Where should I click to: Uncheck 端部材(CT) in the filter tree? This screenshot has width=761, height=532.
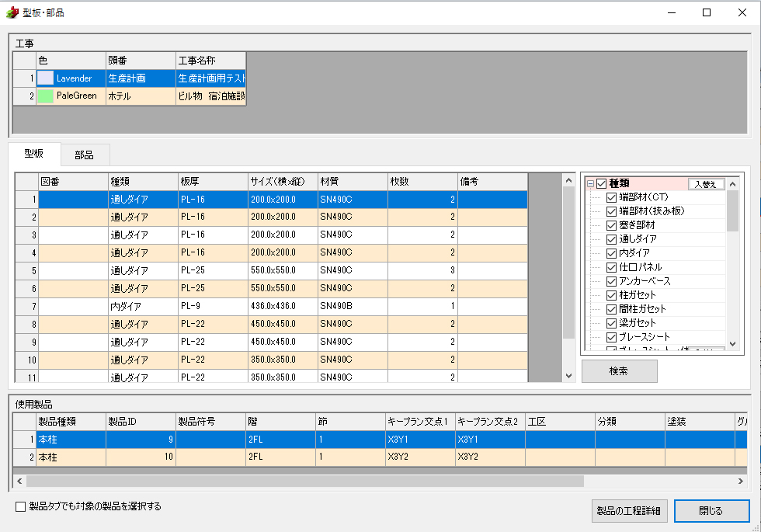tap(612, 197)
